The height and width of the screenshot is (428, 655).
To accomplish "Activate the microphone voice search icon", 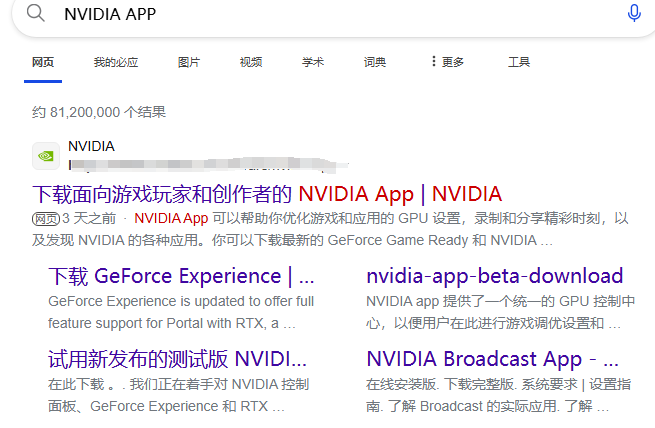I will tap(634, 13).
